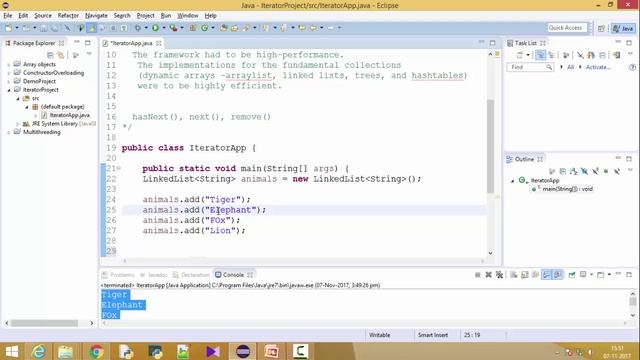Click Synchronize Changed icon in Task List

tap(617, 55)
